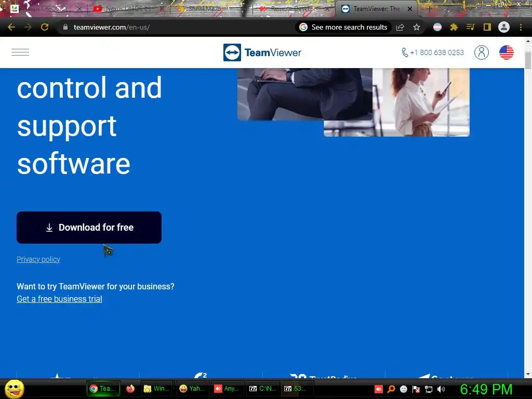Screen dimensions: 532x399
Task: Click the scrollbar down arrow
Action: (x=528, y=374)
